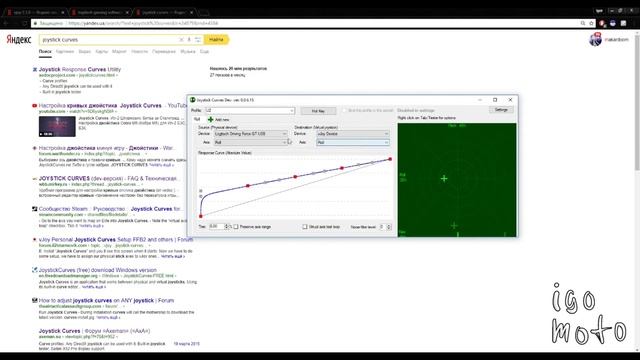
Task: Click the browser address bar URL
Action: [143, 24]
